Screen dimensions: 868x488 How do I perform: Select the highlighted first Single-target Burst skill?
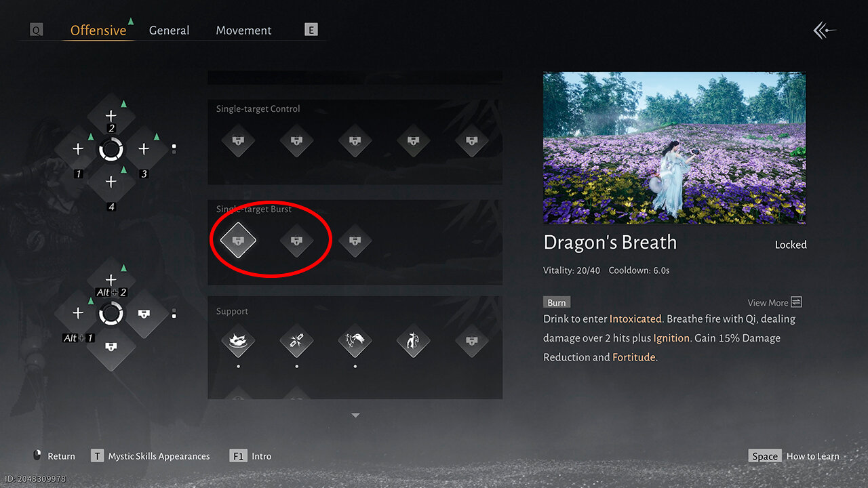click(x=238, y=240)
